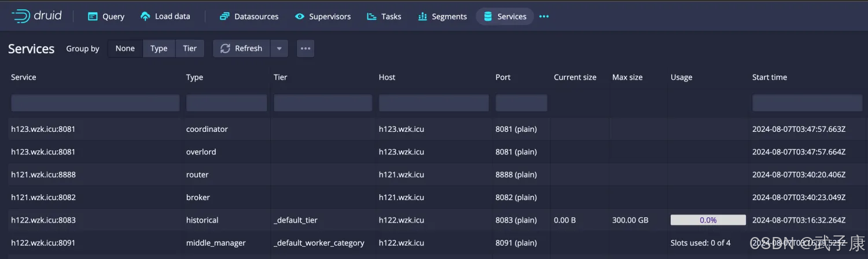Open the header more-options ellipsis menu
This screenshot has width=868, height=259.
[544, 17]
